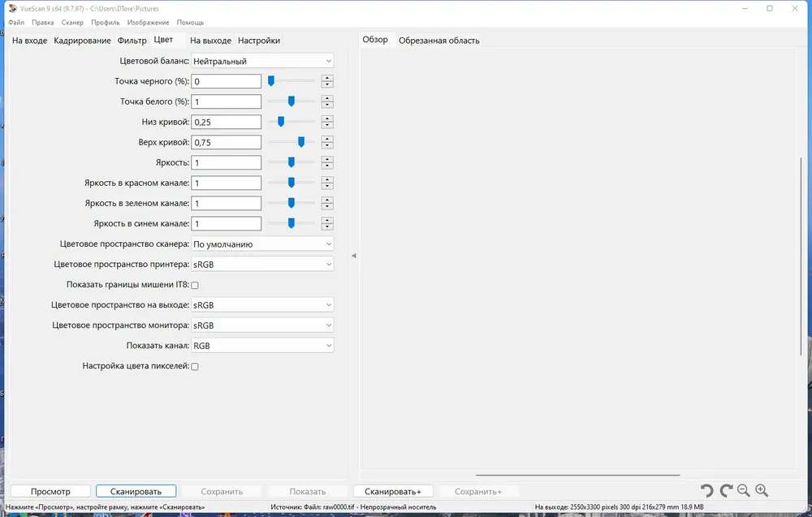This screenshot has width=812, height=517.
Task: Click the VueScan application icon in title bar
Action: point(13,8)
